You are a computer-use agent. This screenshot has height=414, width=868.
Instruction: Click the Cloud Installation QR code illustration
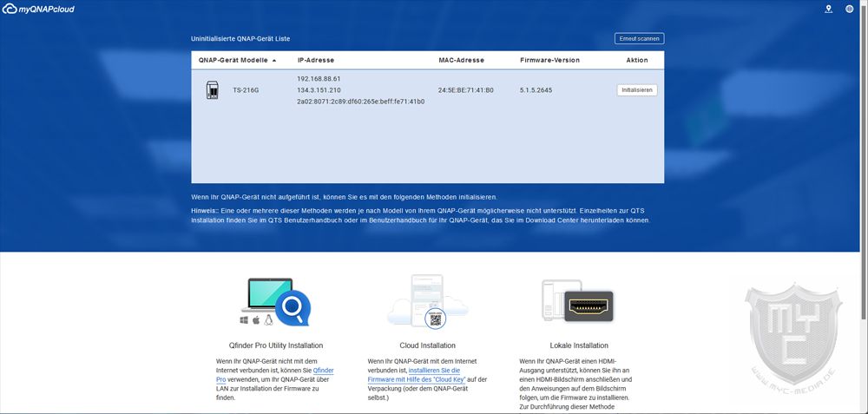(427, 302)
